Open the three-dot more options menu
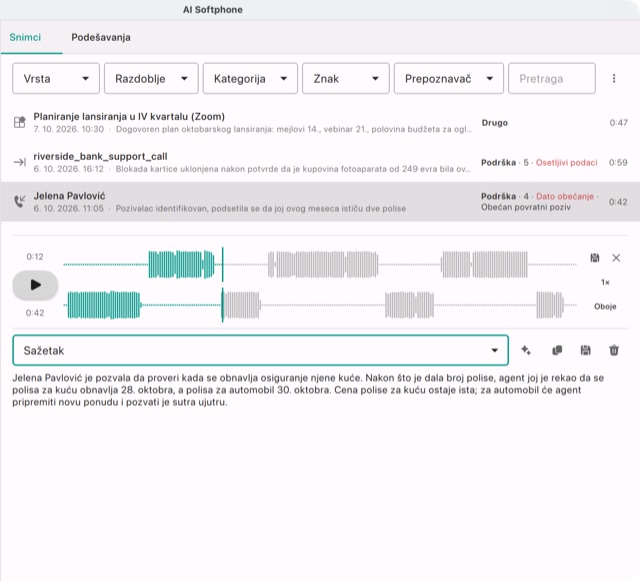Image resolution: width=640 pixels, height=581 pixels. (614, 78)
